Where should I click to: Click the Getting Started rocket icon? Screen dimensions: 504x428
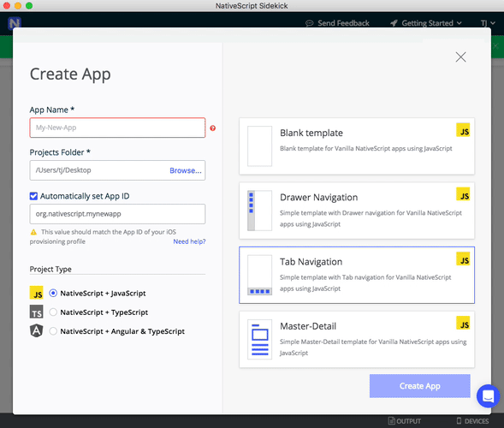click(394, 23)
